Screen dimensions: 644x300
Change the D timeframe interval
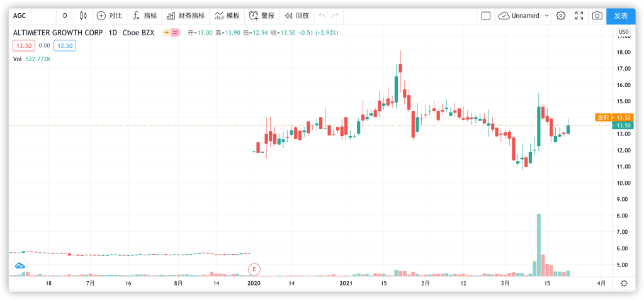(65, 15)
